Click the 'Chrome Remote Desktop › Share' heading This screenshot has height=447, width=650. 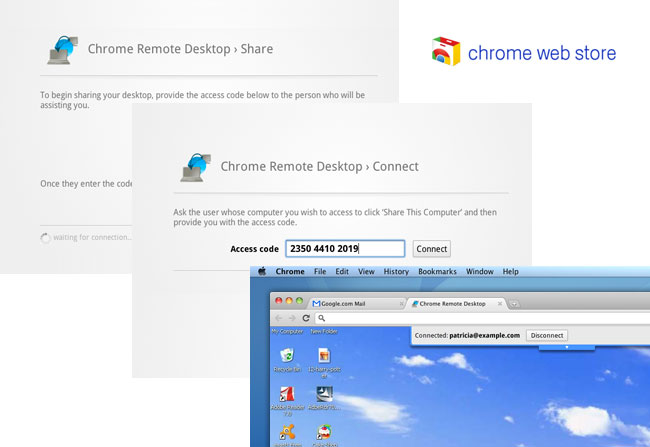(180, 49)
